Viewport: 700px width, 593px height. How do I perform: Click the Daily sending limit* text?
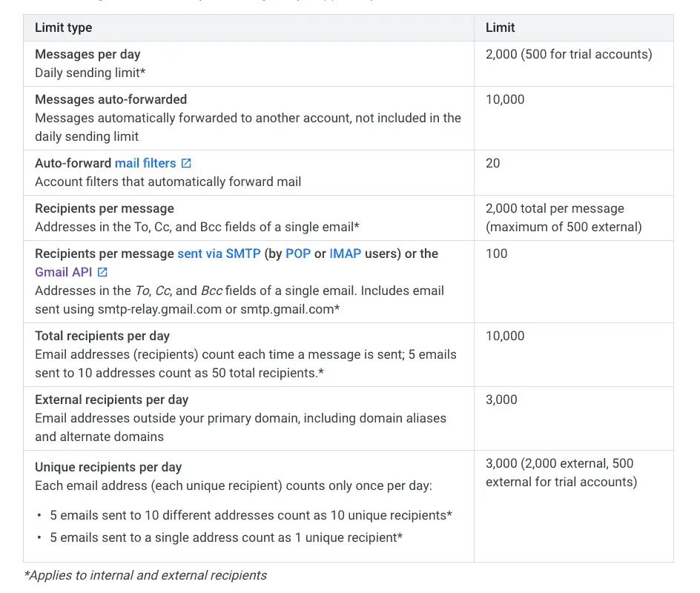[x=90, y=73]
